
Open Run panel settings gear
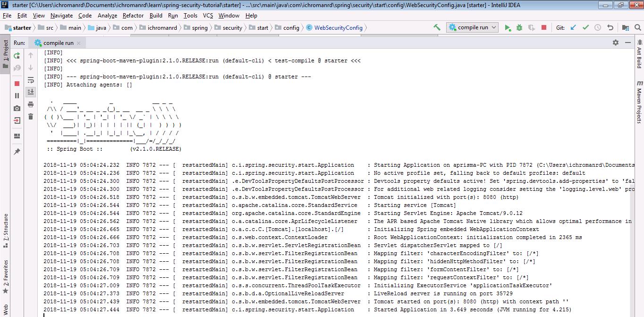pyautogui.click(x=615, y=43)
